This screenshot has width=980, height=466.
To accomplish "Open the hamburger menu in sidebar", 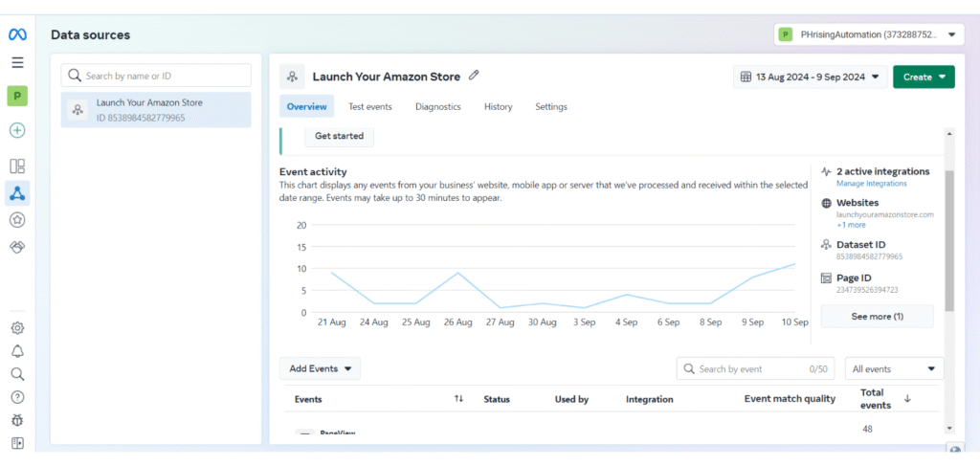I will pos(17,62).
